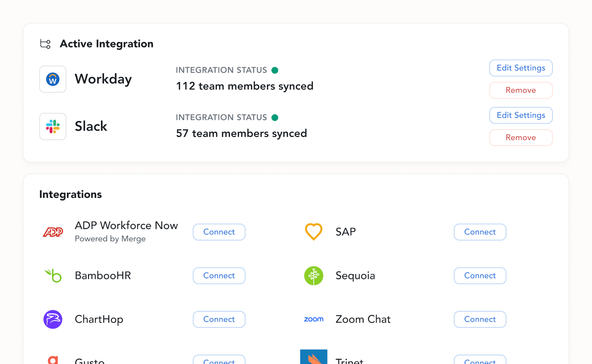
Task: Click the Slack logo icon
Action: (53, 127)
